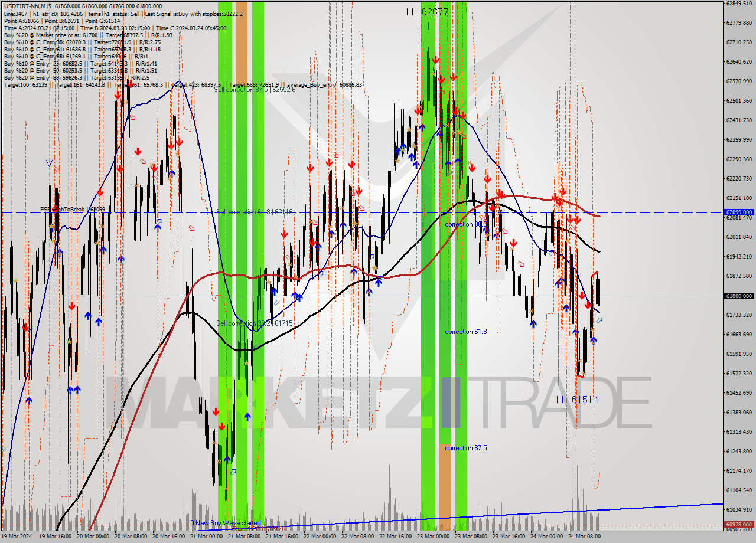Click the '23 Mar 00:00' time axis label
The height and width of the screenshot is (543, 756).
pos(434,537)
